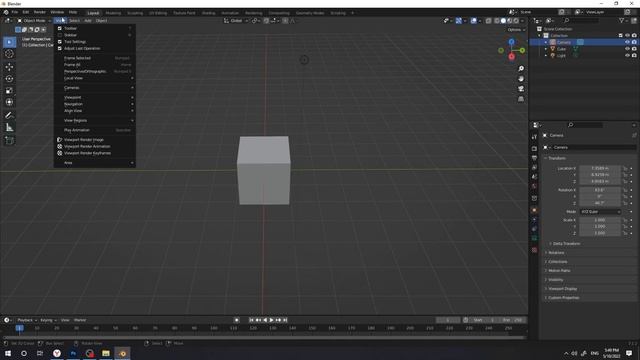Click Frame All menu entry
Screen dimensions: 640x360
(x=95, y=64)
